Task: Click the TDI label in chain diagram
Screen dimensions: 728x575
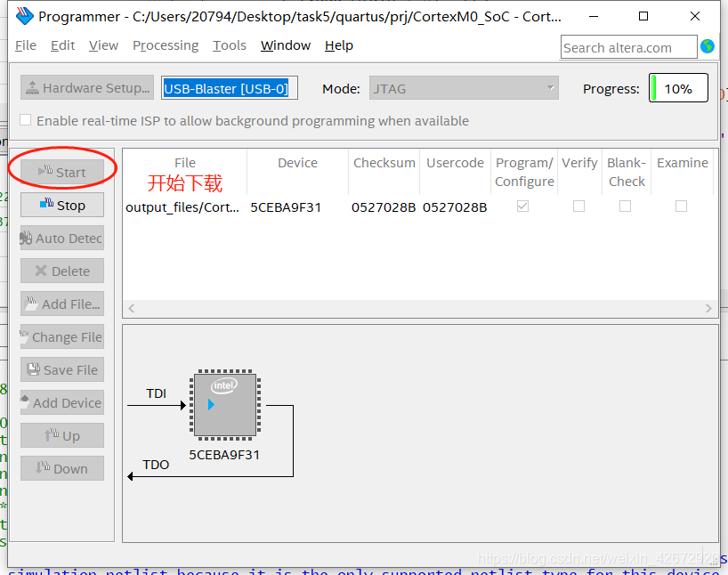Action: tap(156, 393)
